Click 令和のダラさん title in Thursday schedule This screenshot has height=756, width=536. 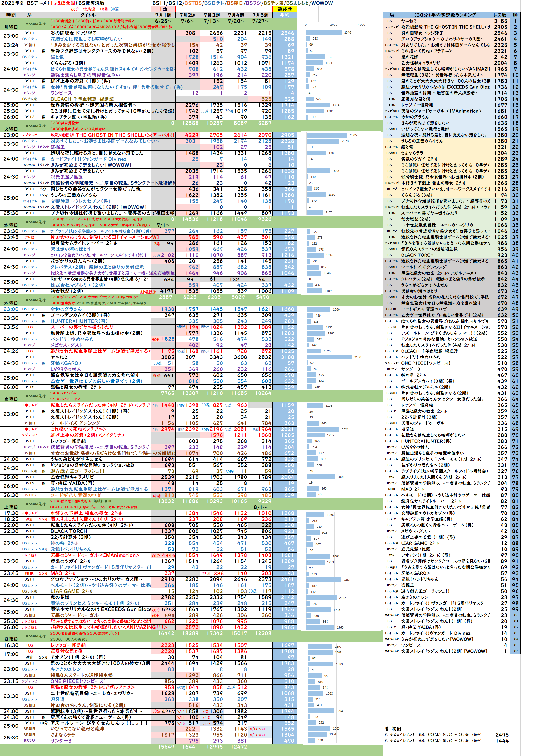click(x=66, y=309)
